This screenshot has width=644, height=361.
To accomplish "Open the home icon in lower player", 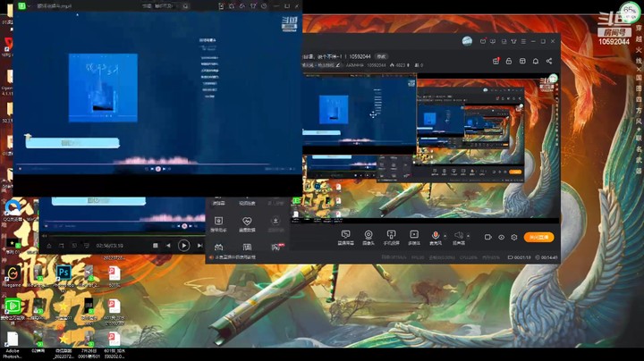I will coord(49,246).
